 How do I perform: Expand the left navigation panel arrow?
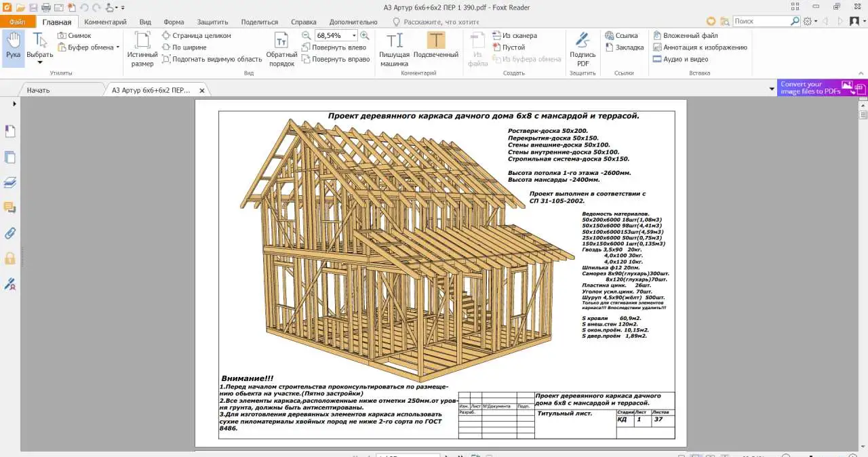point(14,104)
